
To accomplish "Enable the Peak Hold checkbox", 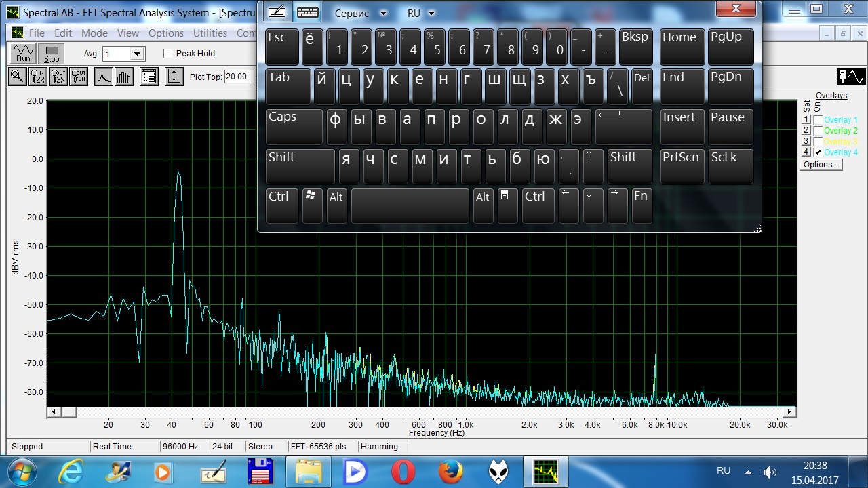I will (x=168, y=54).
